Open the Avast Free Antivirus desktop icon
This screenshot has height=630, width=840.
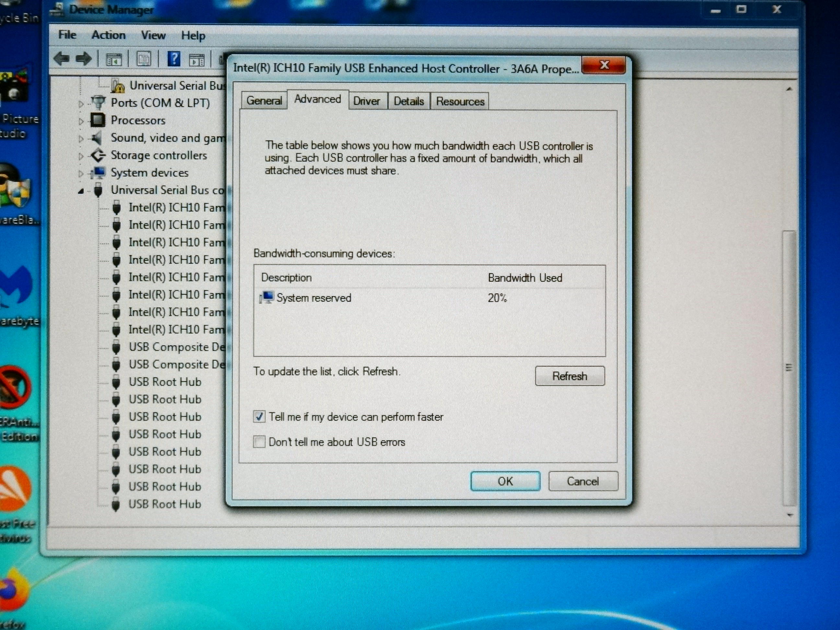tap(15, 489)
